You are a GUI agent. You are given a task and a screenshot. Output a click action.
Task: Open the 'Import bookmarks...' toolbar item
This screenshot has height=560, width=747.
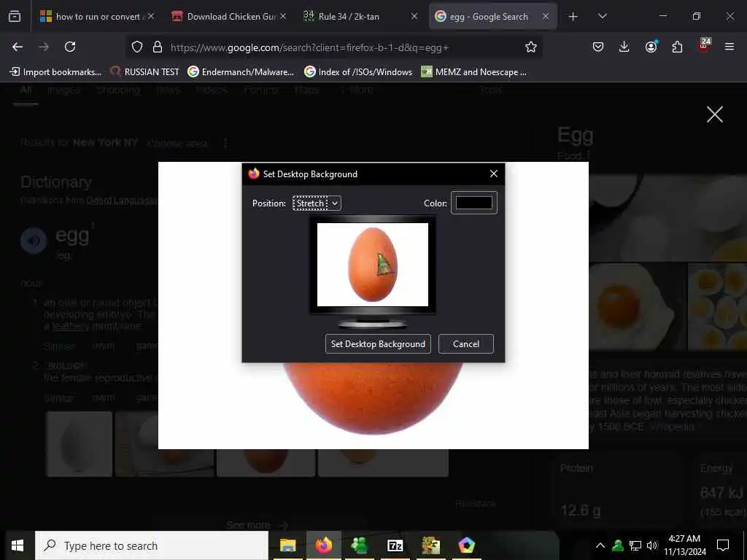55,72
